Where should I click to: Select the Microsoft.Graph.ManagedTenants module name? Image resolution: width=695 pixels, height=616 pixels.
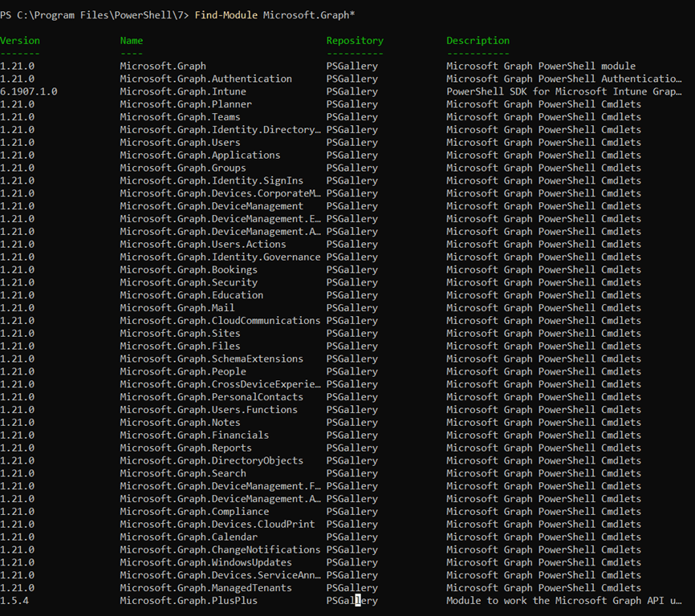[x=205, y=588]
